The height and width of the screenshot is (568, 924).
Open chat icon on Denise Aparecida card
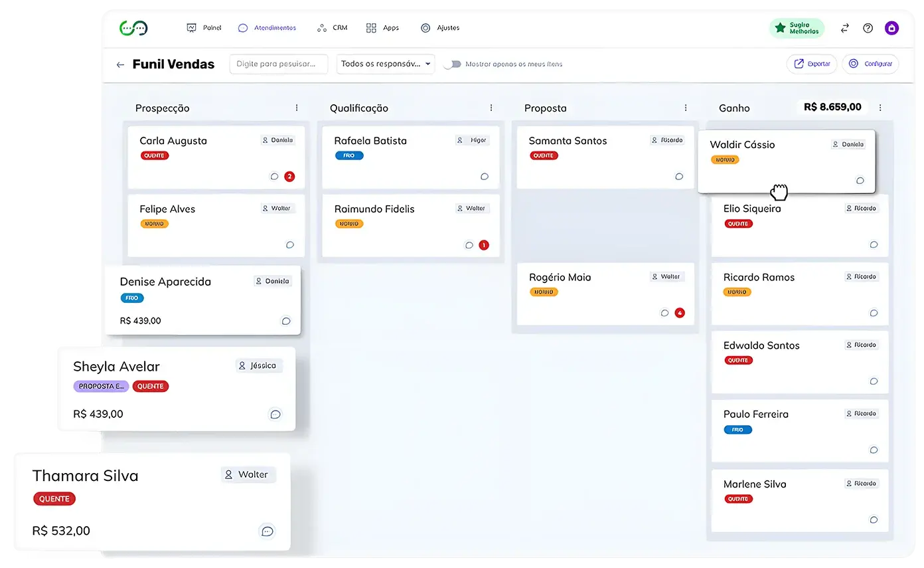pyautogui.click(x=286, y=321)
